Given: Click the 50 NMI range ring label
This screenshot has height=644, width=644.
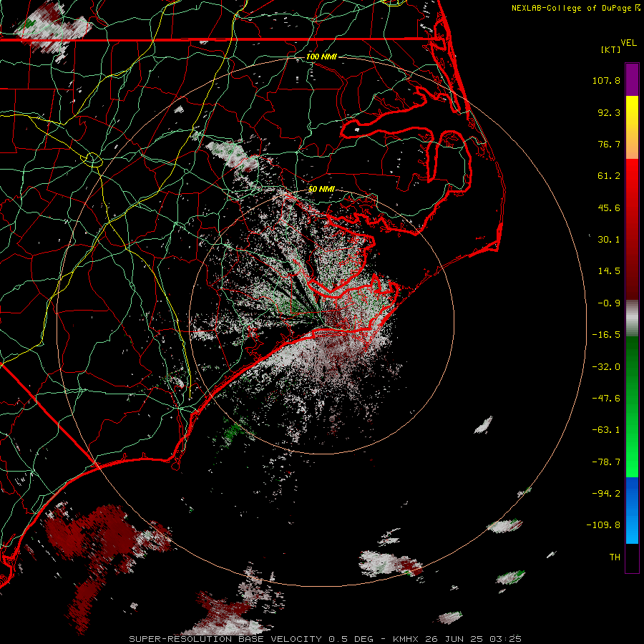Looking at the screenshot, I should pos(321,189).
